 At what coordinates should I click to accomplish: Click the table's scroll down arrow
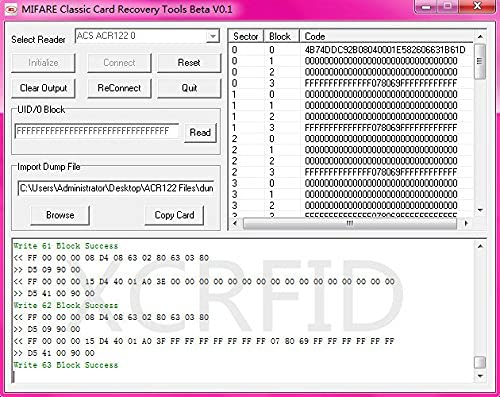pyautogui.click(x=480, y=210)
